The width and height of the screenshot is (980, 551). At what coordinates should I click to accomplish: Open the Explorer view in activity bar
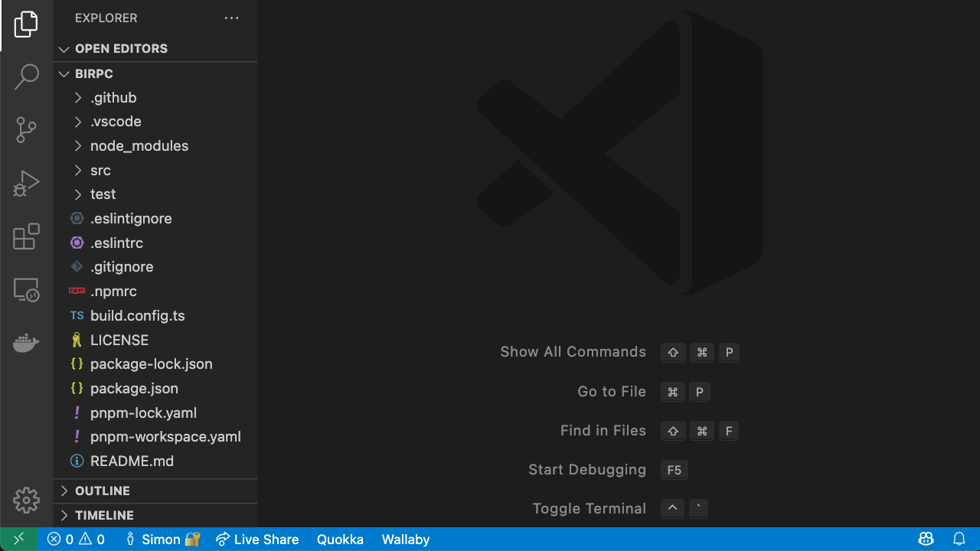pos(26,24)
